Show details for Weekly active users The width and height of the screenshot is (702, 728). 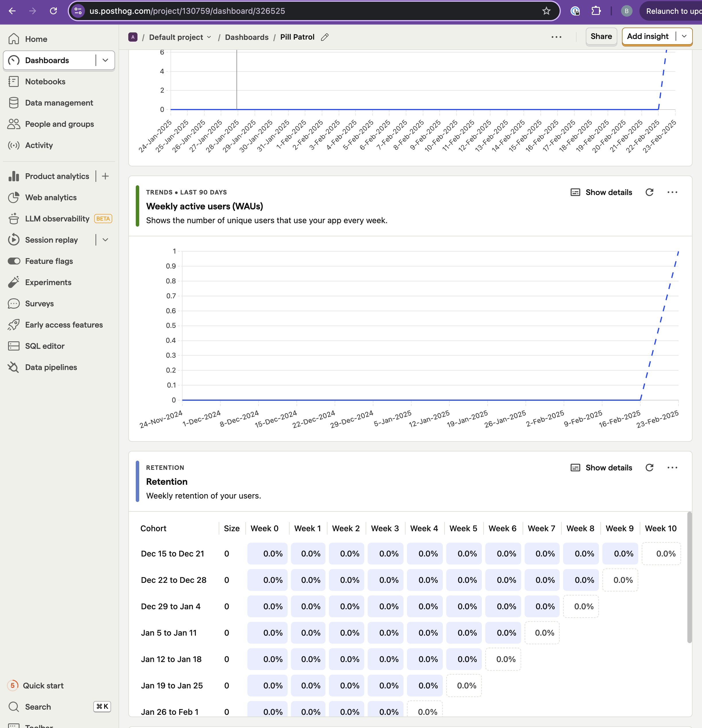click(x=601, y=192)
